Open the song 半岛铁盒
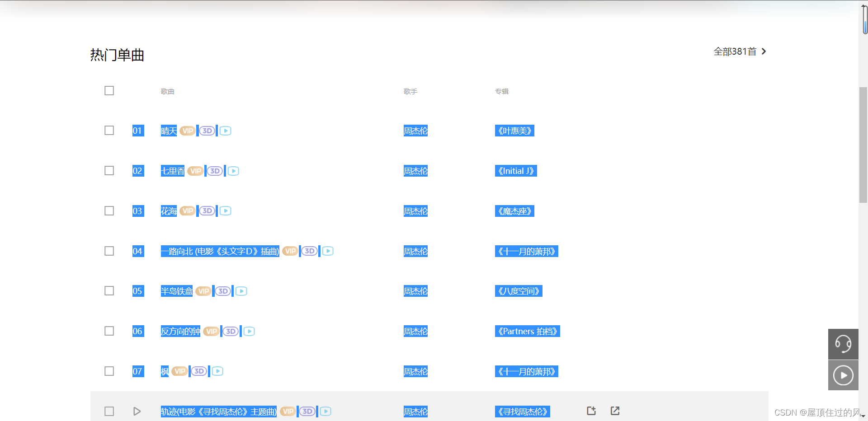The image size is (868, 421). pyautogui.click(x=177, y=291)
